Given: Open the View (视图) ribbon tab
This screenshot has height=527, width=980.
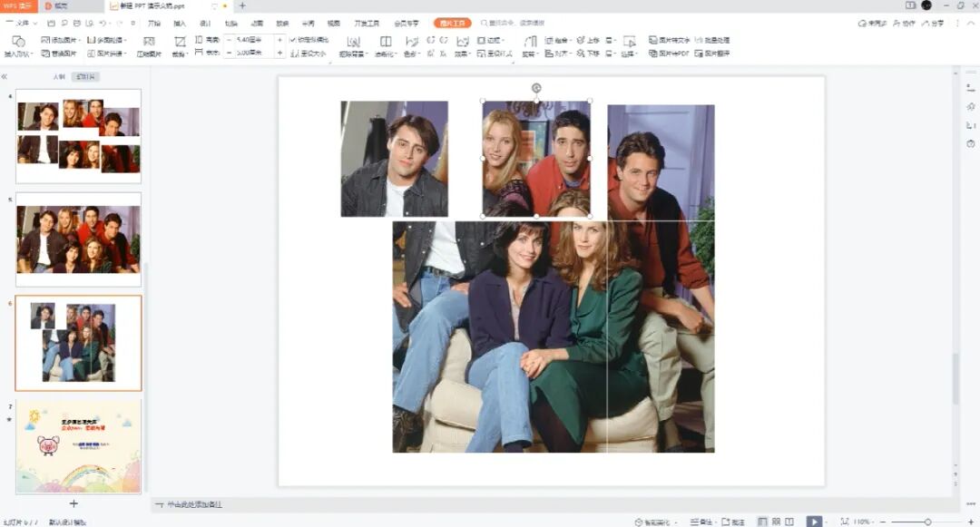Looking at the screenshot, I should coord(334,23).
